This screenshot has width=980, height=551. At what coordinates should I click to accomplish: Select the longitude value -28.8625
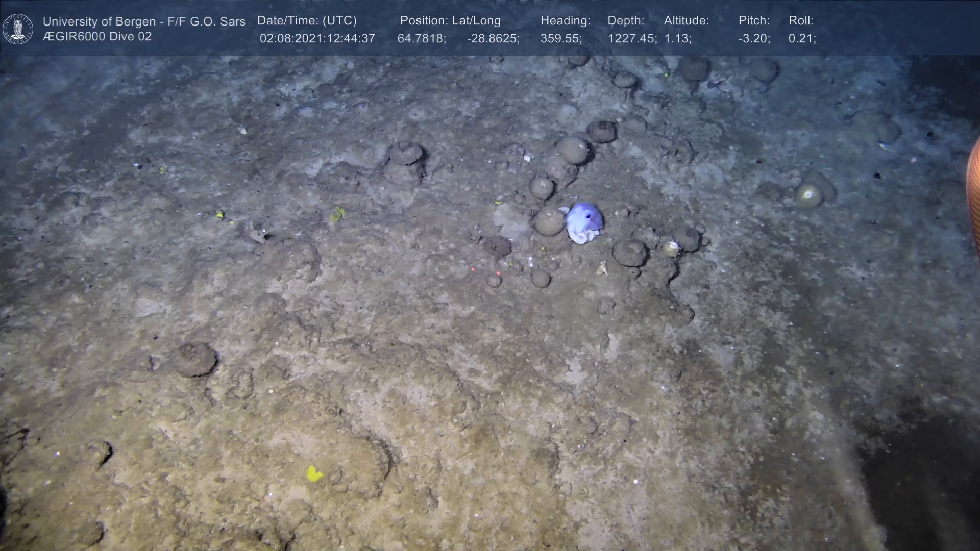pos(493,39)
